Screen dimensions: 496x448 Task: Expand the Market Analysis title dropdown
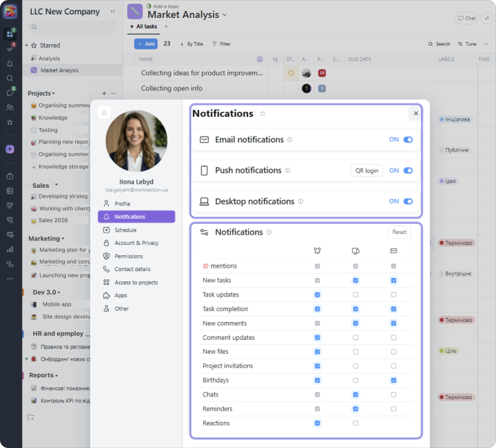click(225, 15)
